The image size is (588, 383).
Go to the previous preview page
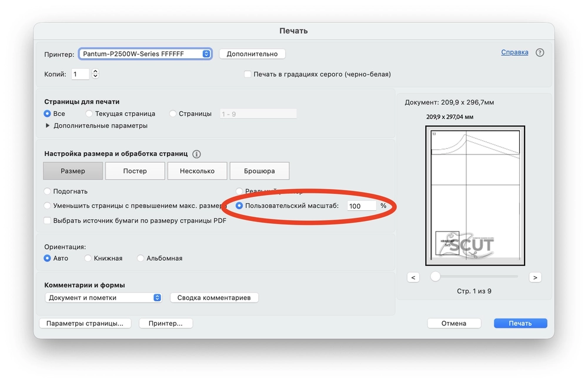tap(413, 277)
